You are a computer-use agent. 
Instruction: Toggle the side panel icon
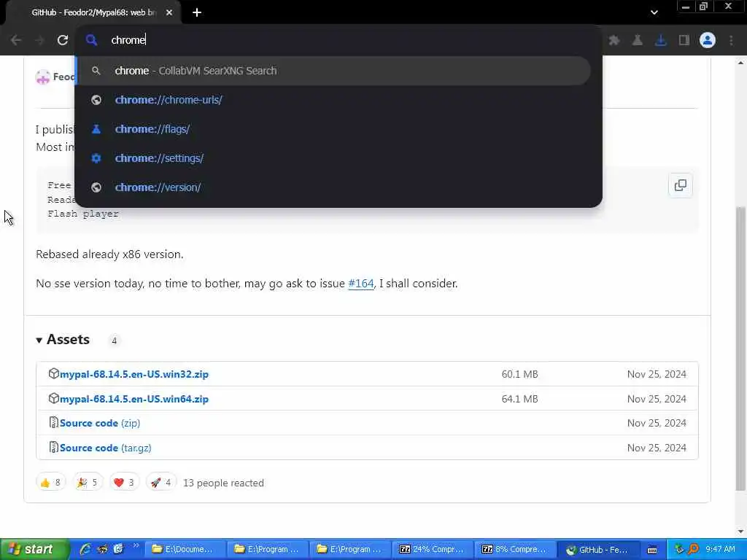pyautogui.click(x=684, y=40)
